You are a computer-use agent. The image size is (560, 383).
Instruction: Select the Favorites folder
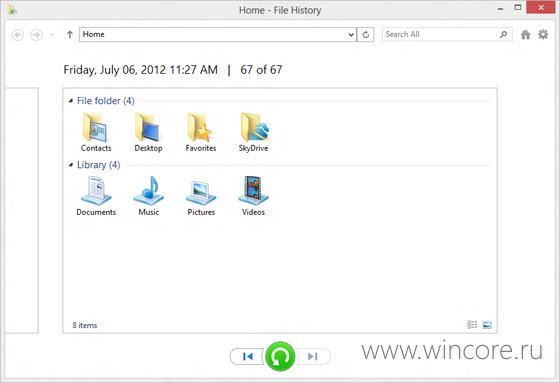coord(201,132)
